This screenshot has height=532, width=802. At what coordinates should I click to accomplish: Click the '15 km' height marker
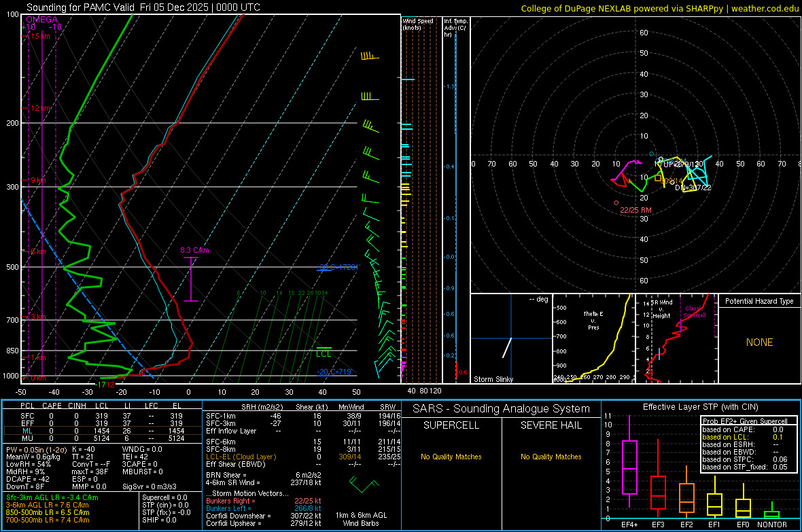pyautogui.click(x=40, y=36)
